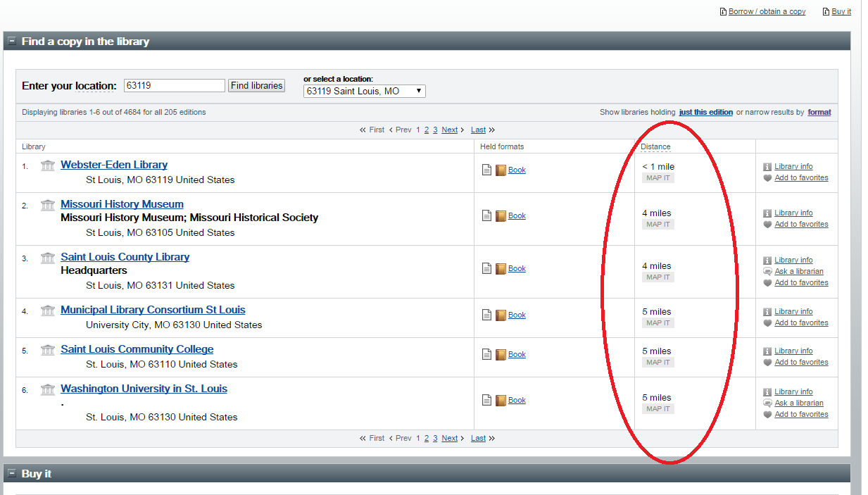Click the book format icon for Municipal Library Consortium St Louis
This screenshot has width=868, height=495.
pos(501,315)
